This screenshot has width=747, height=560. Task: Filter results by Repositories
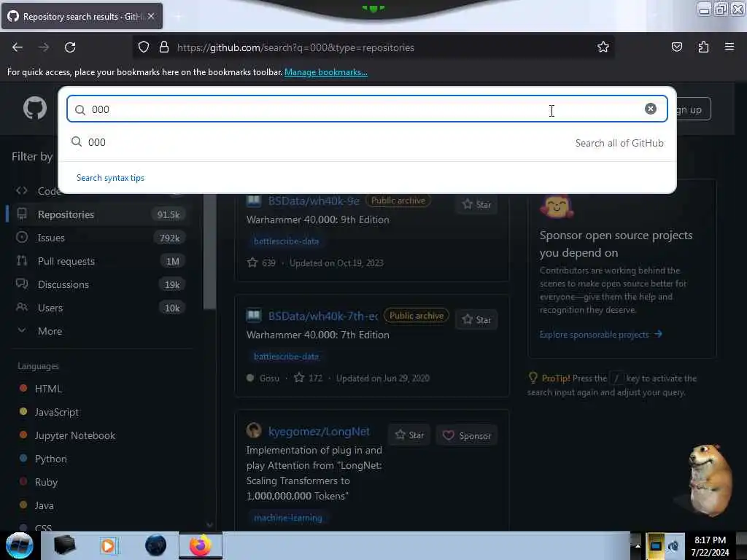(x=101, y=214)
